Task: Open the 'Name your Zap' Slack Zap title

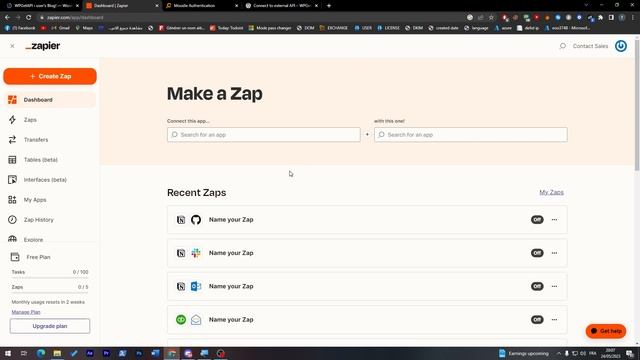Action: (x=231, y=253)
